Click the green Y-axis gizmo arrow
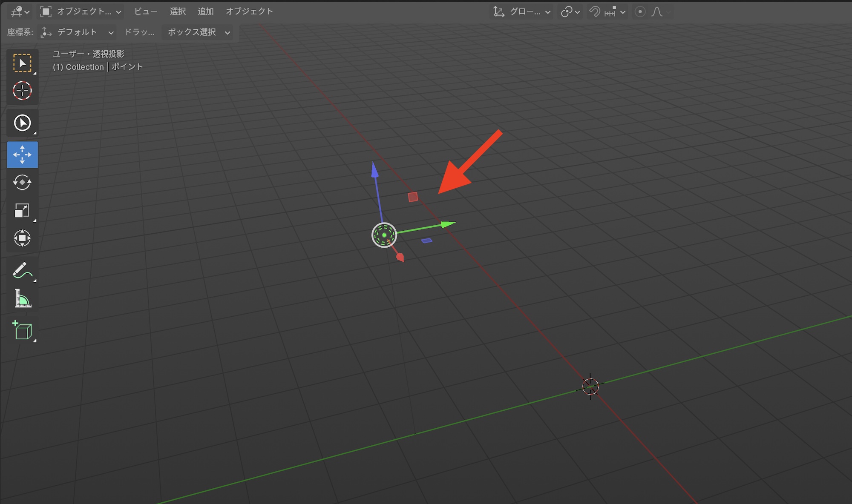Viewport: 852px width, 504px height. pyautogui.click(x=447, y=224)
